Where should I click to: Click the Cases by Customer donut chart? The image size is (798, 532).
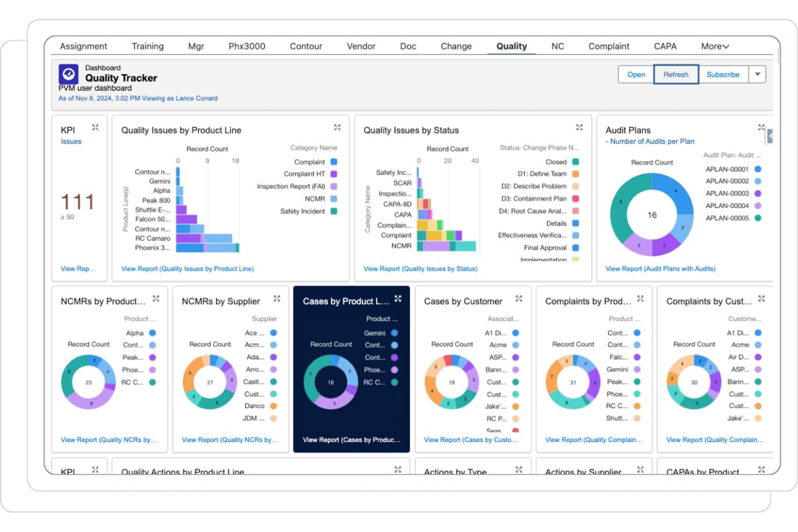coord(452,382)
